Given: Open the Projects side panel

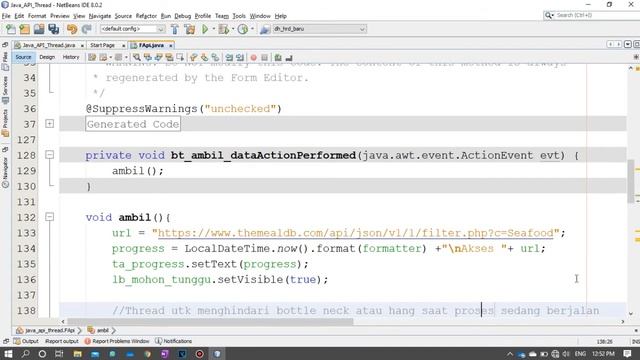Looking at the screenshot, I should point(5,122).
